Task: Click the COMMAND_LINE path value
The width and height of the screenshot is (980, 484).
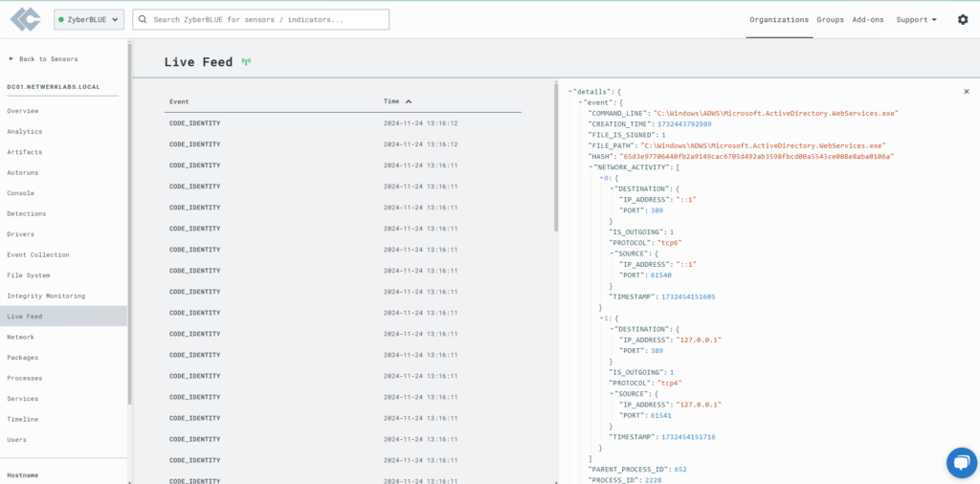Action: point(775,113)
